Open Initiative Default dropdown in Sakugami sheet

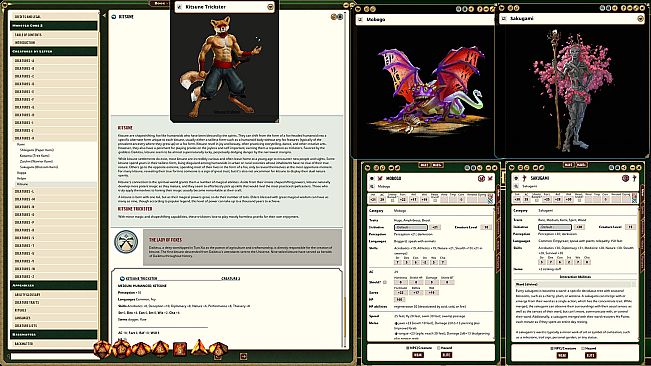555,227
